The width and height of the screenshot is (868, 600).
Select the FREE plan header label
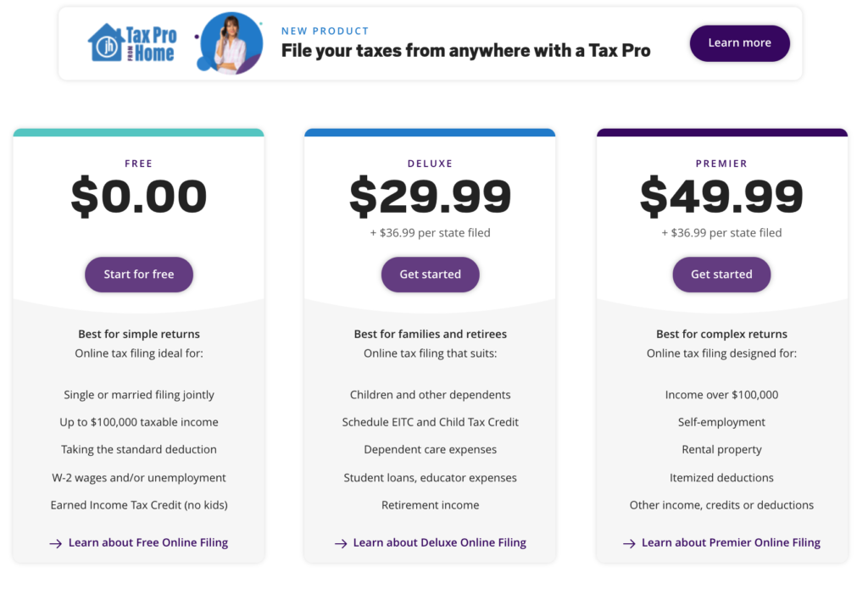point(138,163)
